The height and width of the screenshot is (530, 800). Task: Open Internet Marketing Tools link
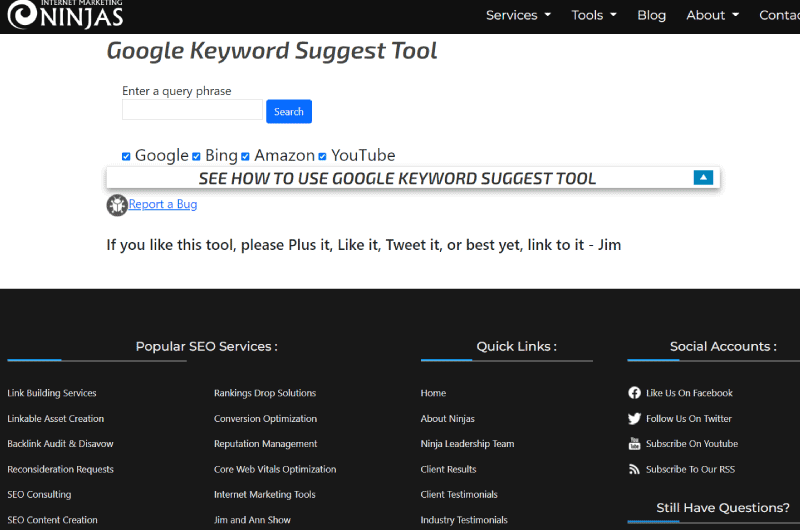[x=265, y=494]
